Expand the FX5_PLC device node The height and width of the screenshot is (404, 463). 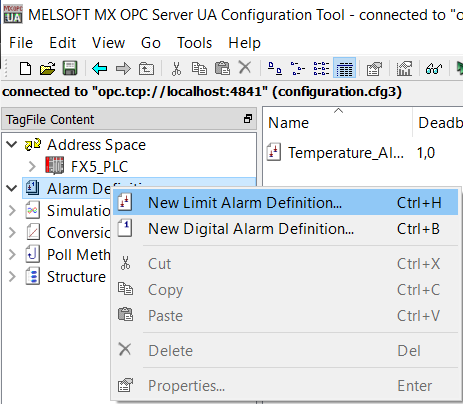(x=32, y=166)
